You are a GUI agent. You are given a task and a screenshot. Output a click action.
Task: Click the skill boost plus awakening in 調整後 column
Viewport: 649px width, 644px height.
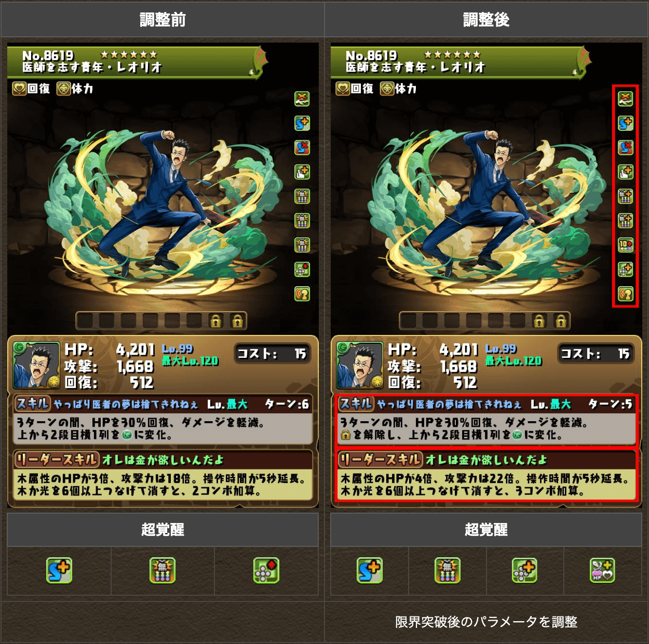point(625,123)
